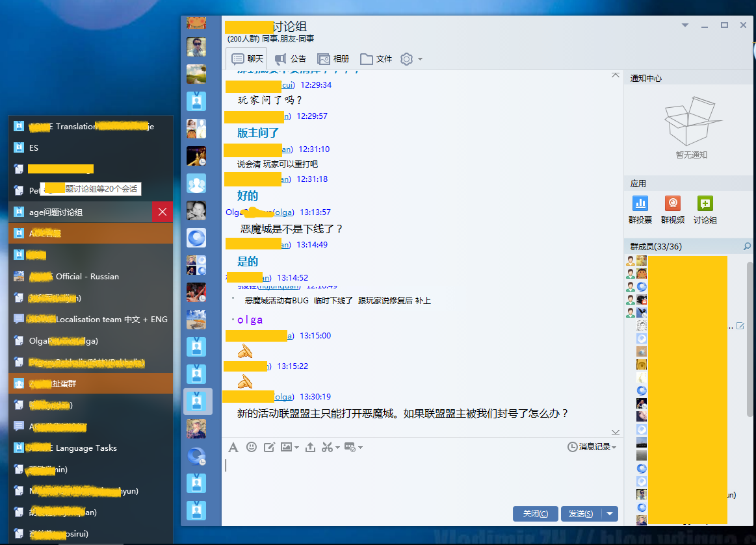Click the settings gear icon in the tab bar
Screen dimensions: 756x545
[x=407, y=59]
